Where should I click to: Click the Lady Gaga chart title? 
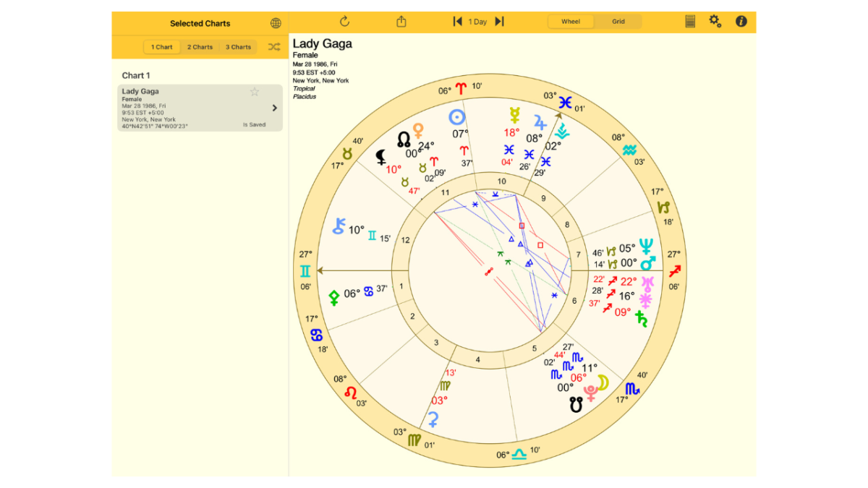(323, 43)
